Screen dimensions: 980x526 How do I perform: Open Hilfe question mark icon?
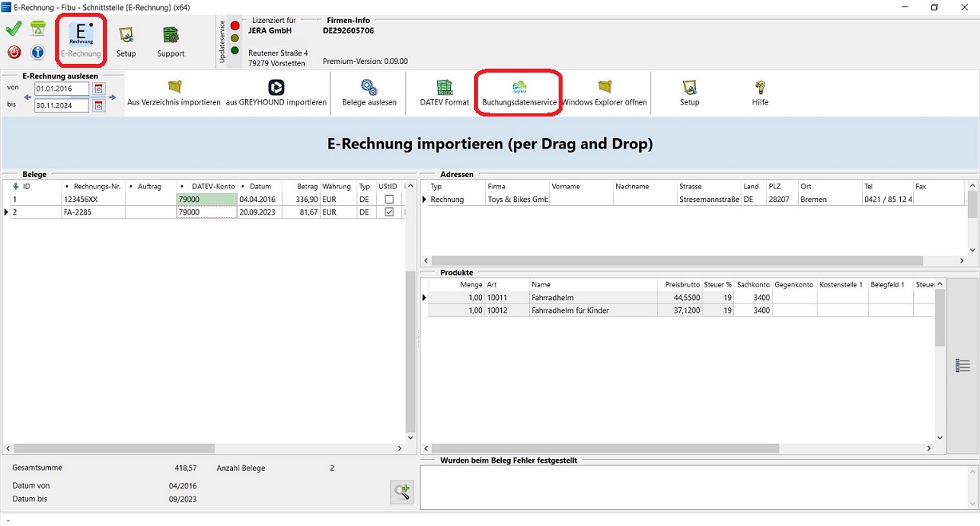760,88
